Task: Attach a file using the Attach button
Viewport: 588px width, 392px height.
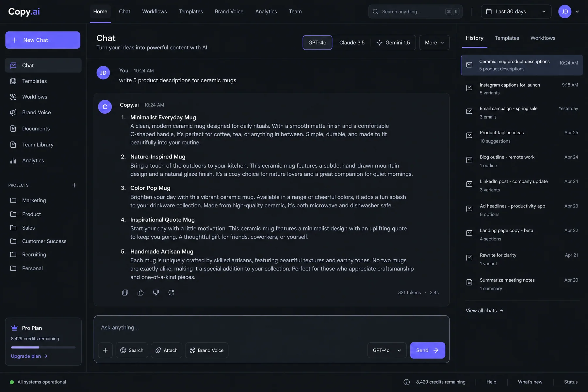Action: click(x=166, y=350)
